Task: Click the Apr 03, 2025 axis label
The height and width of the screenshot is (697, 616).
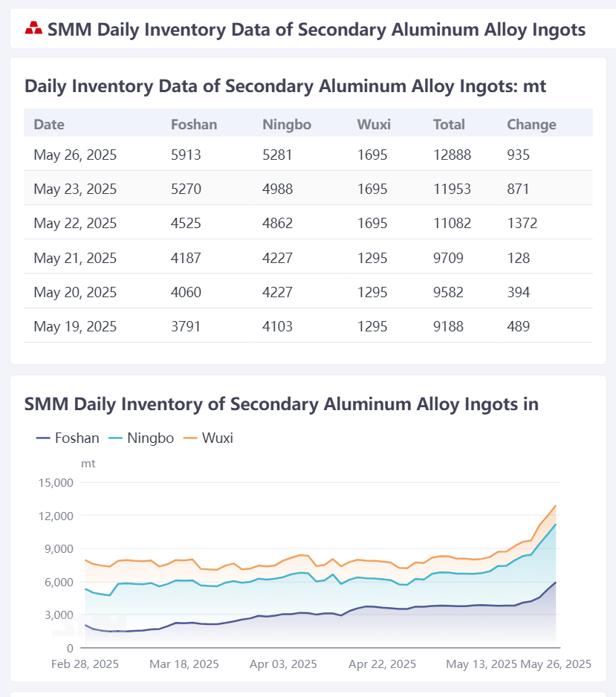Action: [283, 664]
